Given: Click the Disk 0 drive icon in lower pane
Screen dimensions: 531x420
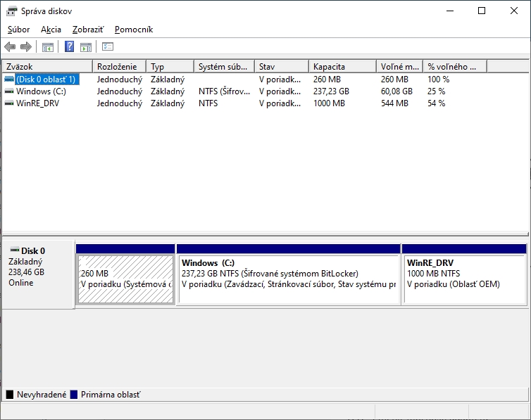Looking at the screenshot, I should [14, 250].
